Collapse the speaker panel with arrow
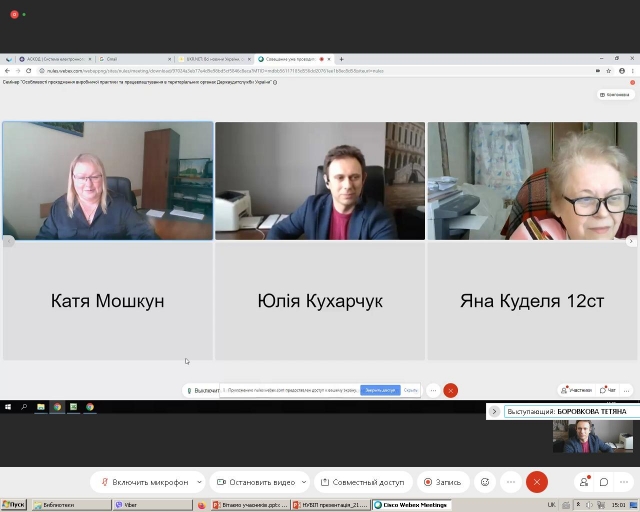This screenshot has width=640, height=512. pyautogui.click(x=494, y=411)
